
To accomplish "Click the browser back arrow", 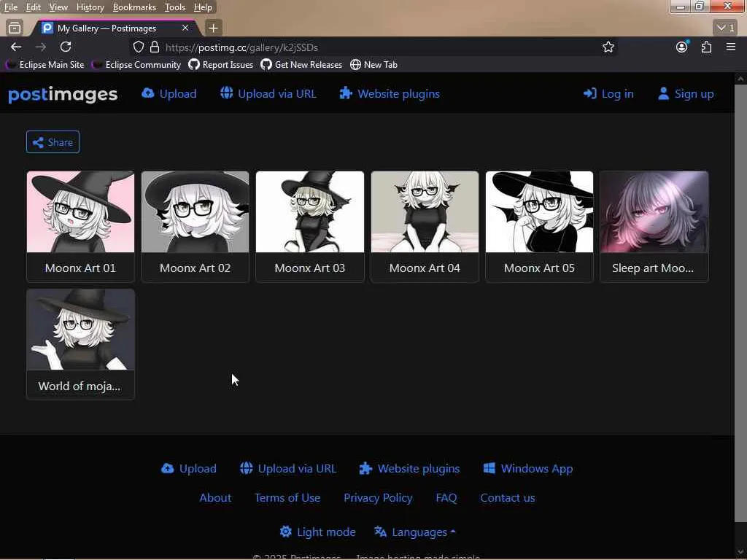I will [x=16, y=47].
